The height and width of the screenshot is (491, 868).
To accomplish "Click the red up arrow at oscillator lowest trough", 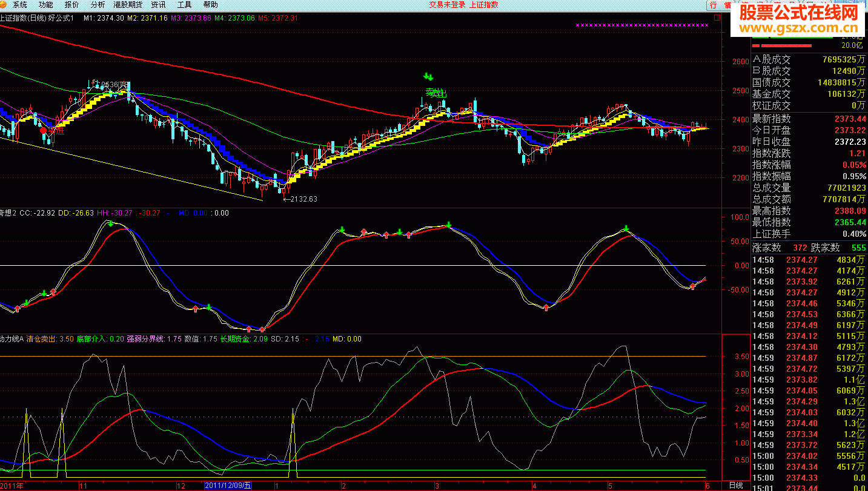I will pyautogui.click(x=262, y=329).
